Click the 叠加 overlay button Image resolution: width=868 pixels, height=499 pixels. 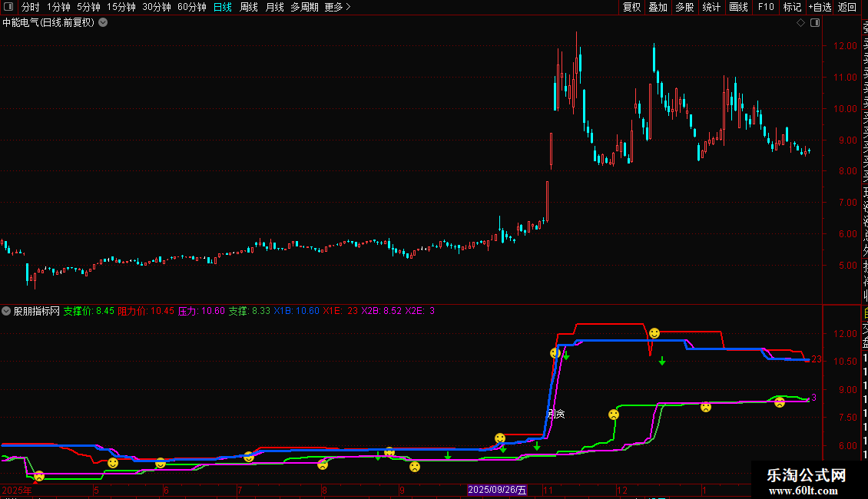[658, 7]
